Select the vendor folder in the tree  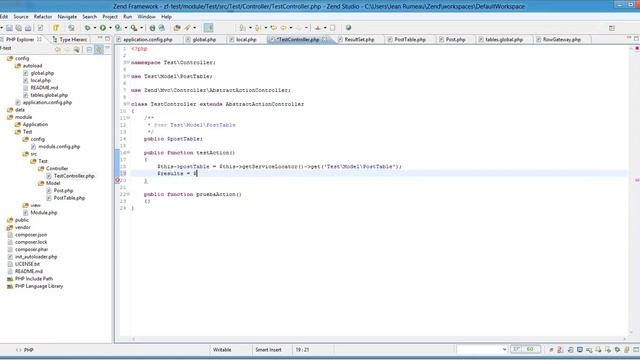[22, 227]
